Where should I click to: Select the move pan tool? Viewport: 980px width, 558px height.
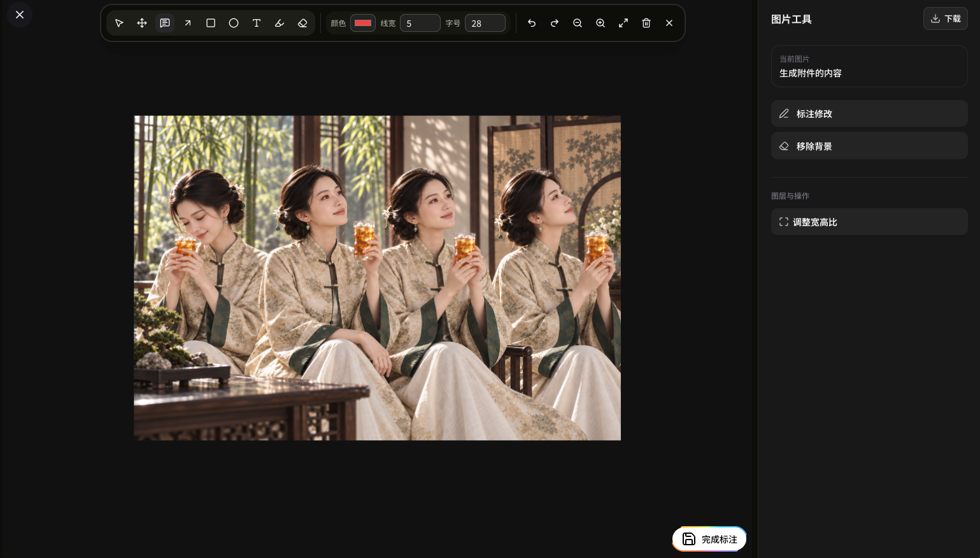[142, 23]
